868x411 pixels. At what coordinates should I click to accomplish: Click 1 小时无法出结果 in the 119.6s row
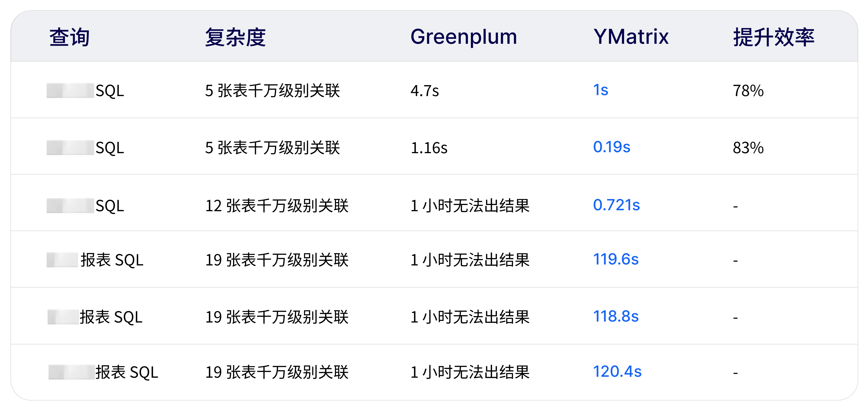click(x=470, y=260)
